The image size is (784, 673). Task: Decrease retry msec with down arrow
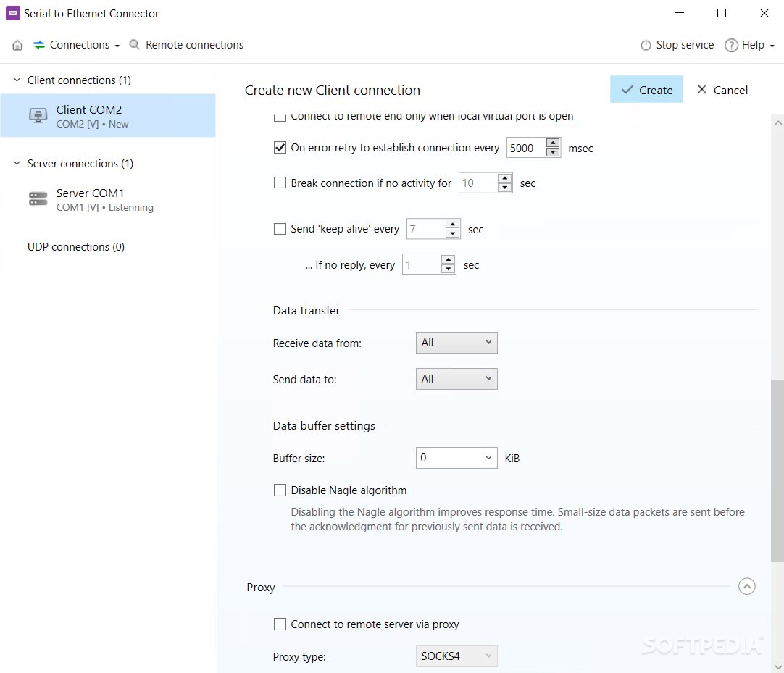tap(553, 152)
